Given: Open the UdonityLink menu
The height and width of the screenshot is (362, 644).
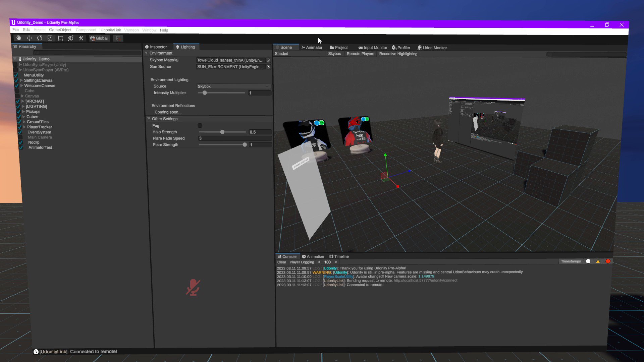Looking at the screenshot, I should [x=111, y=30].
